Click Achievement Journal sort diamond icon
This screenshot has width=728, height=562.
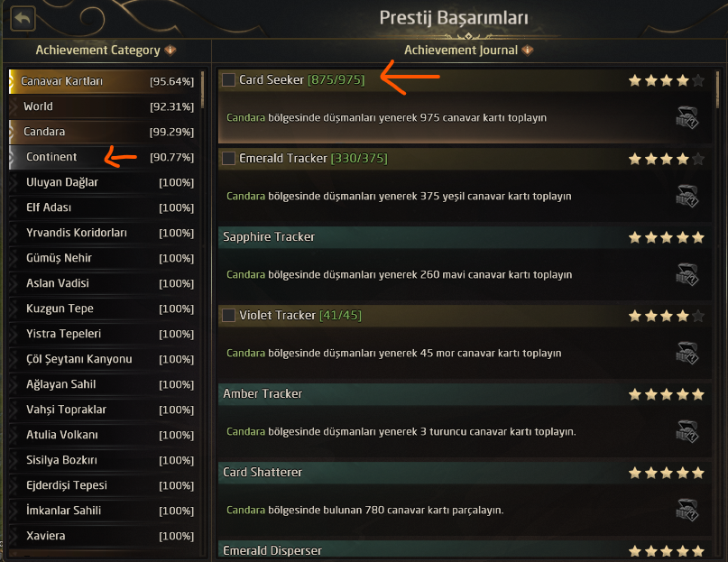click(528, 51)
